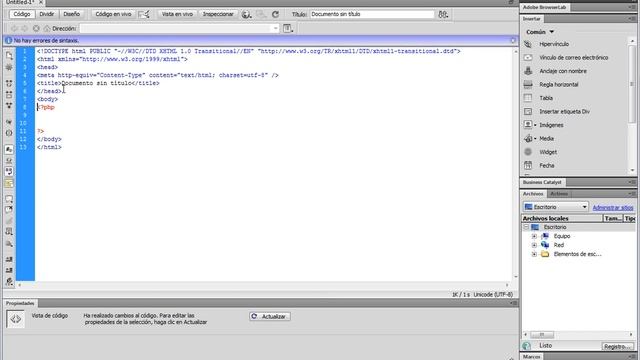
Task: Click the browser options icon after Dirección field
Action: pos(288,28)
